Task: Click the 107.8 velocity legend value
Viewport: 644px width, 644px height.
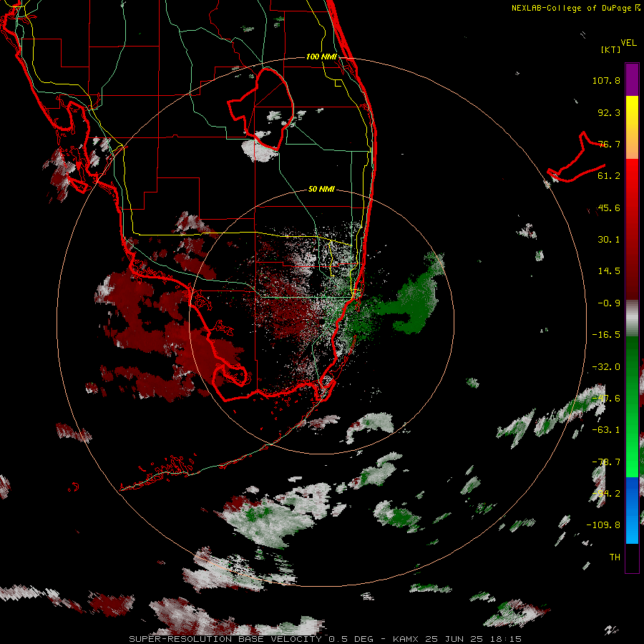Action: (x=606, y=80)
